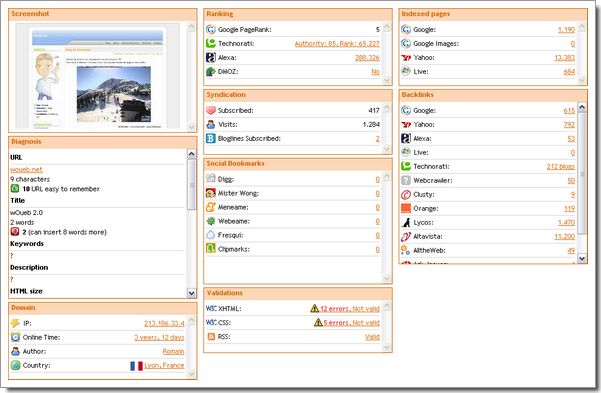
Task: Click the Live icon in Indexed pages
Action: coord(406,71)
